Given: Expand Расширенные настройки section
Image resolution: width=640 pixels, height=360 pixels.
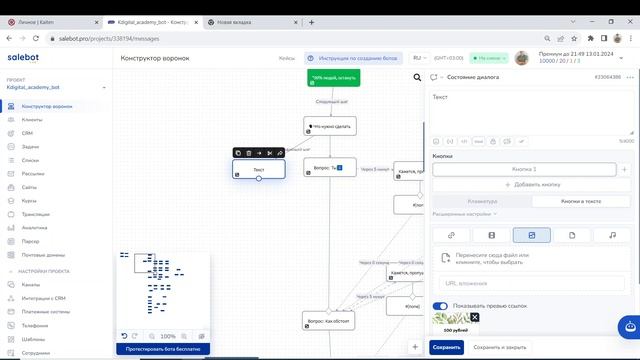Looking at the screenshot, I should [464, 214].
